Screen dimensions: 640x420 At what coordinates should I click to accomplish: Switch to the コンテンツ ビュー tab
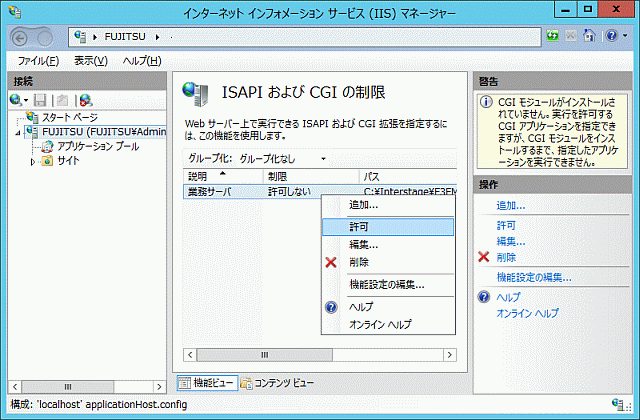pyautogui.click(x=278, y=383)
